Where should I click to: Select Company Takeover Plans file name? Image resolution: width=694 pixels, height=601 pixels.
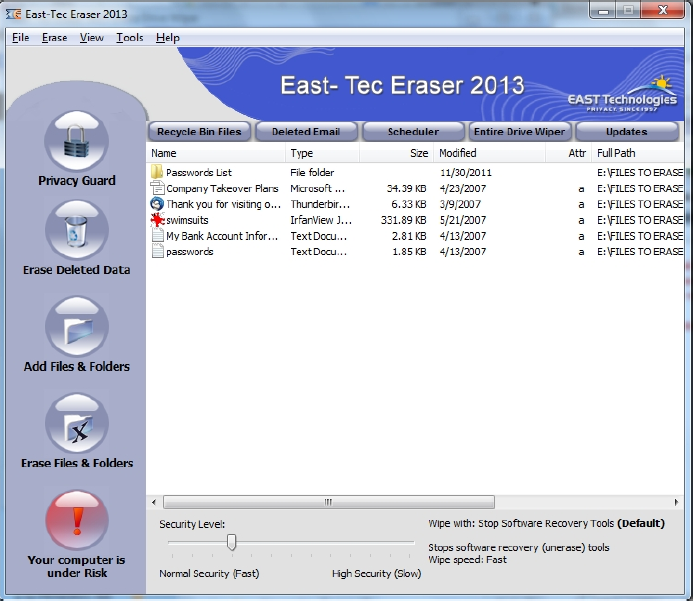click(x=222, y=189)
